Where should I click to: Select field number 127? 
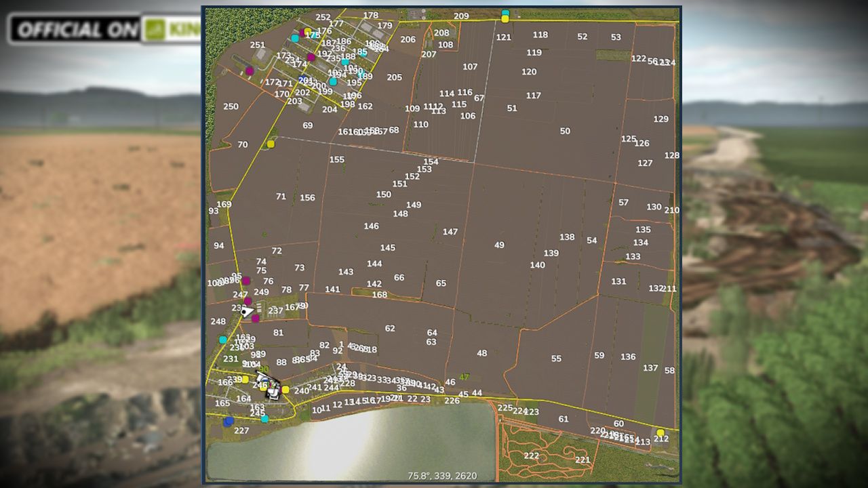pos(645,163)
